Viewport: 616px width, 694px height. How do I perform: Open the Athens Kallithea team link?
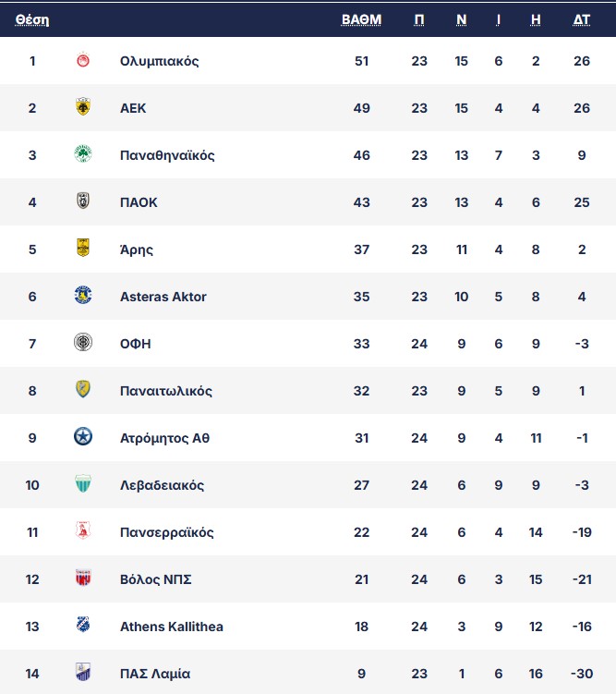tap(172, 627)
